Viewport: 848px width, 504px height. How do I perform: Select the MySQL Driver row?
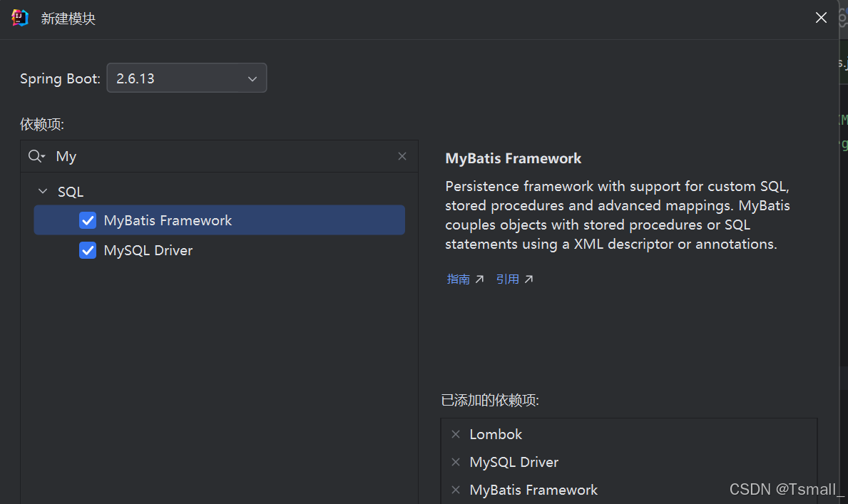(x=219, y=250)
